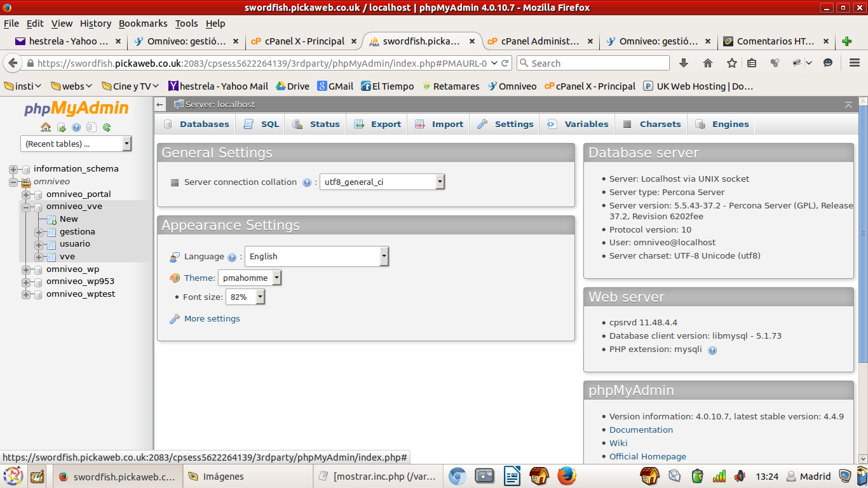Click the Theme: link label
This screenshot has width=868, height=488.
point(200,278)
